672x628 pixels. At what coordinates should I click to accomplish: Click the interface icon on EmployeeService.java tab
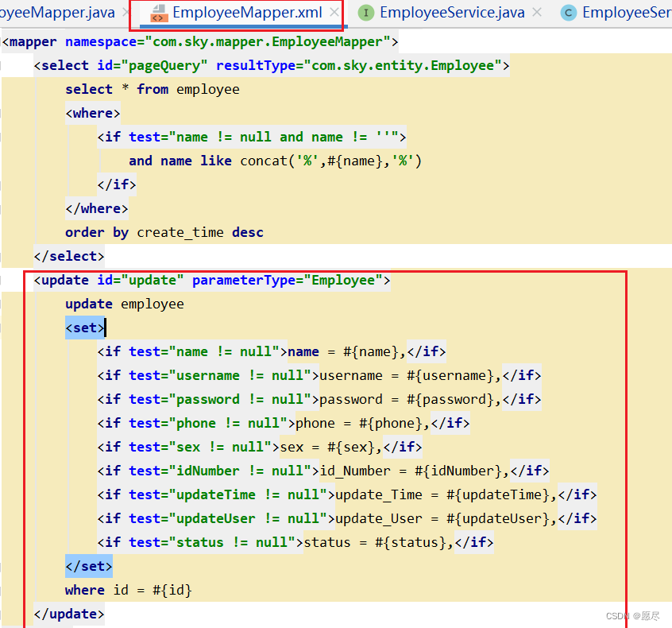pyautogui.click(x=366, y=13)
